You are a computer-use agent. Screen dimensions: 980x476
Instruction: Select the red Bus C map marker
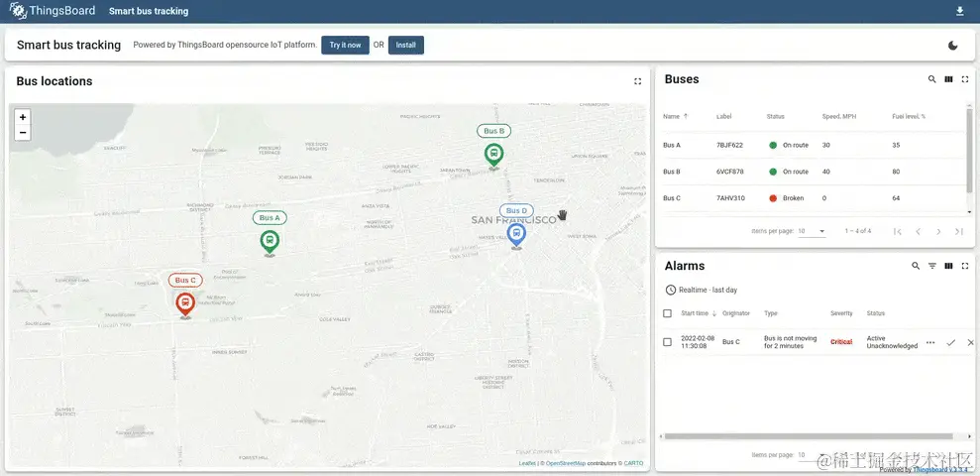[184, 305]
